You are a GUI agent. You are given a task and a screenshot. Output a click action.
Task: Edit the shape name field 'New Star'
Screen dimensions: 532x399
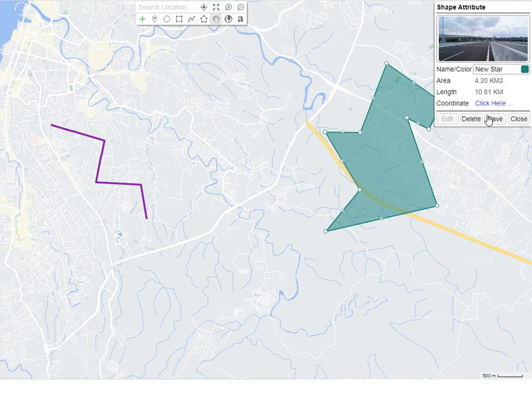[x=497, y=69]
